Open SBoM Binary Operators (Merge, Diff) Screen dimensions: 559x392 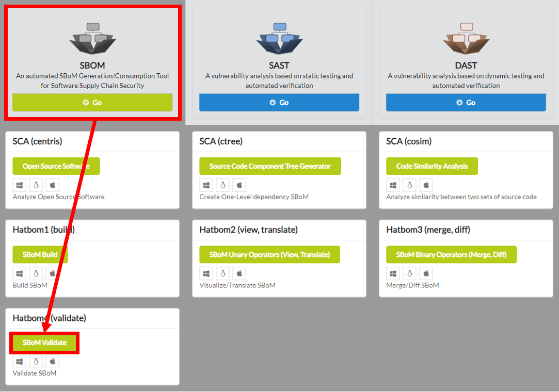point(451,254)
